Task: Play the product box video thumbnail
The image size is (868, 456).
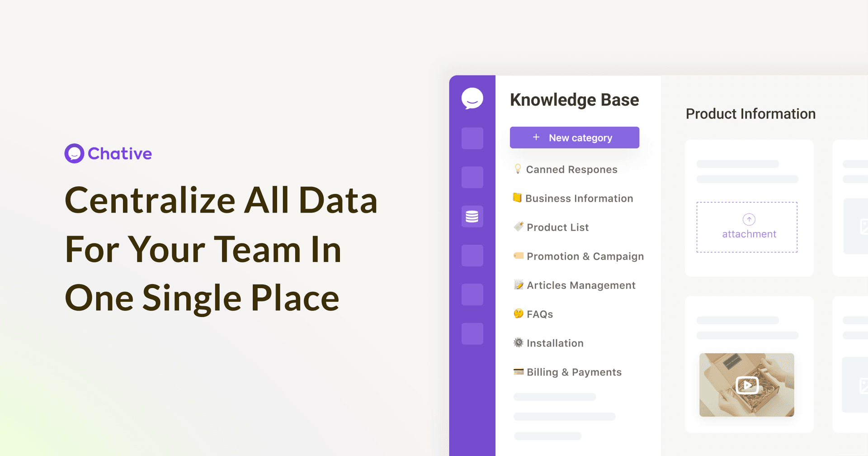Action: coord(747,385)
